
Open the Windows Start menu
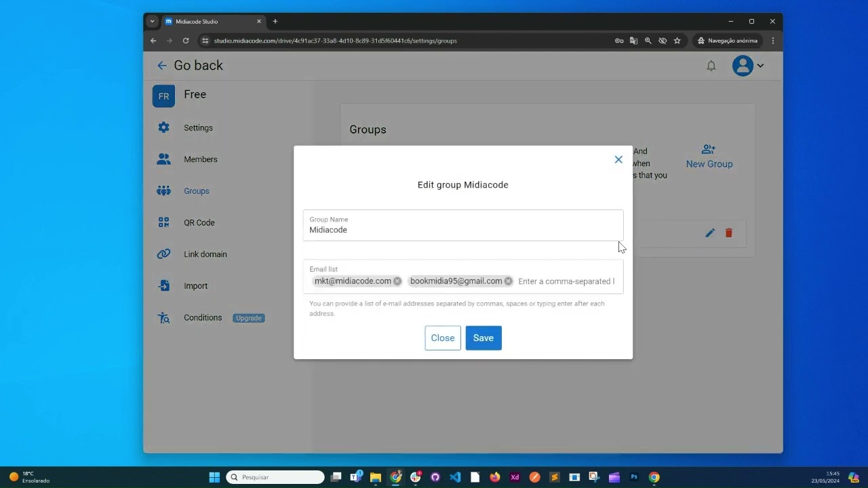[x=214, y=477]
